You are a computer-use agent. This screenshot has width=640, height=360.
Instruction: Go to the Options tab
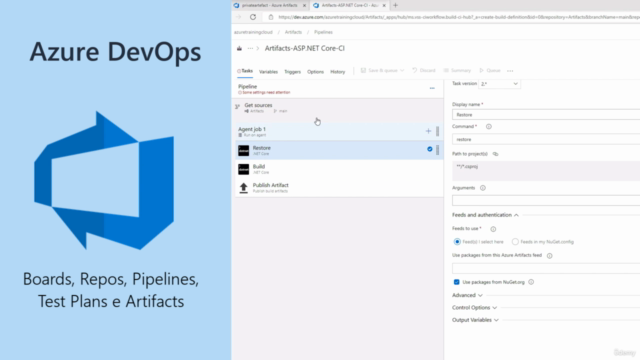tap(315, 72)
